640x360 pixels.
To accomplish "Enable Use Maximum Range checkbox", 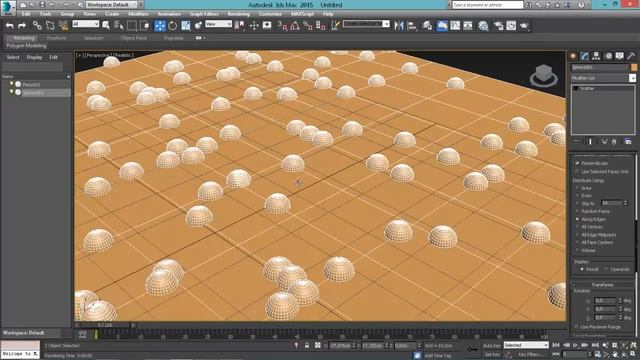I will point(577,327).
